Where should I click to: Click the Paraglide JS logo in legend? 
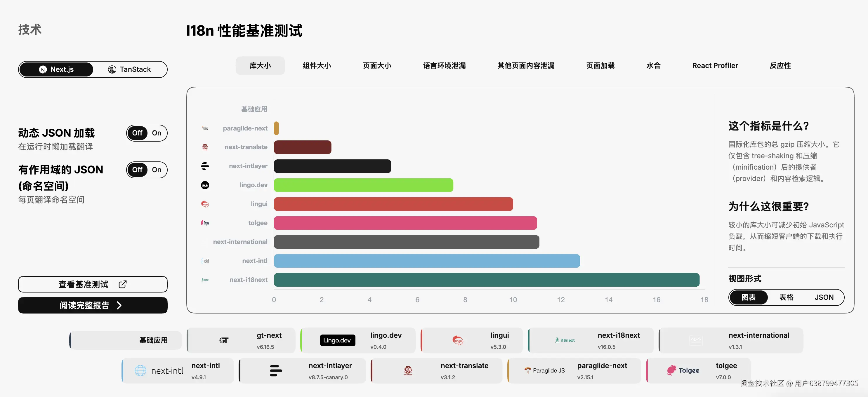click(x=544, y=370)
